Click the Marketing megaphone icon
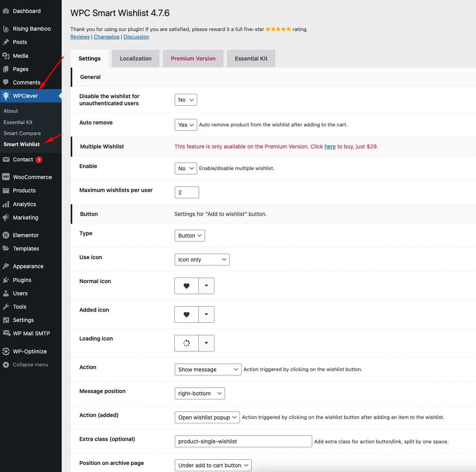This screenshot has height=472, width=476. [6, 218]
